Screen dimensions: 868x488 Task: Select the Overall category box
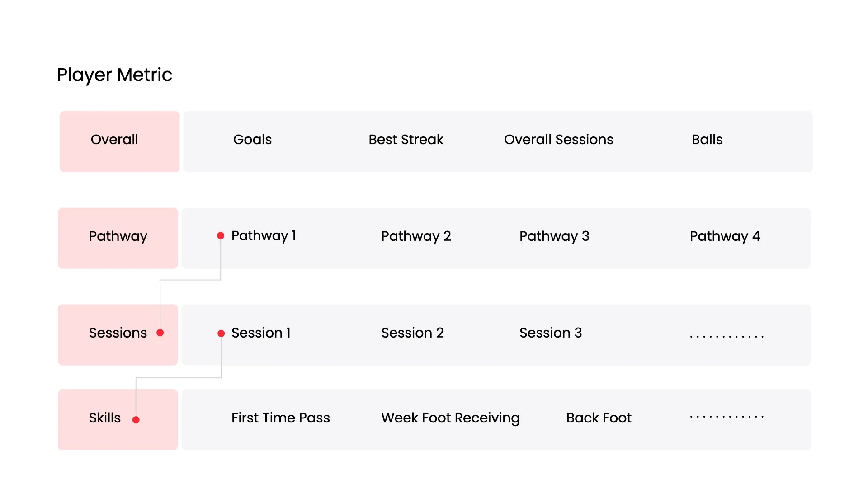tap(119, 141)
